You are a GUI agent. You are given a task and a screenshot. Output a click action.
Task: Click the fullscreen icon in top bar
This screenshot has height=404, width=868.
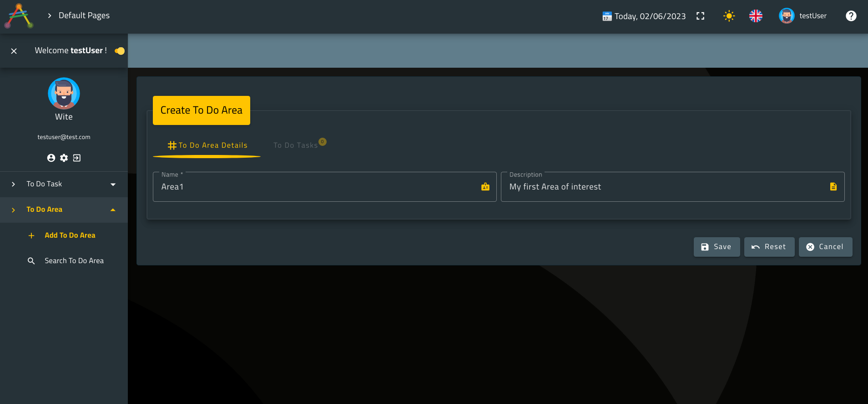pos(700,16)
